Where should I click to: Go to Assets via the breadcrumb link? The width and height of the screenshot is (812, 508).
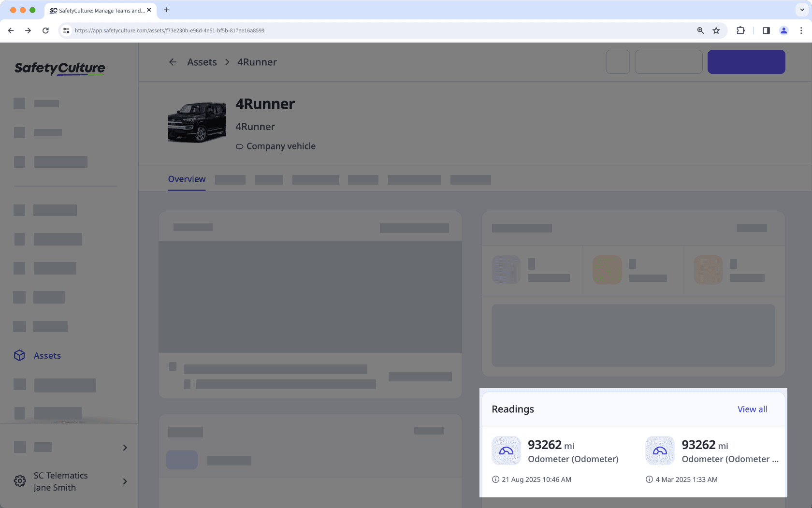click(202, 62)
